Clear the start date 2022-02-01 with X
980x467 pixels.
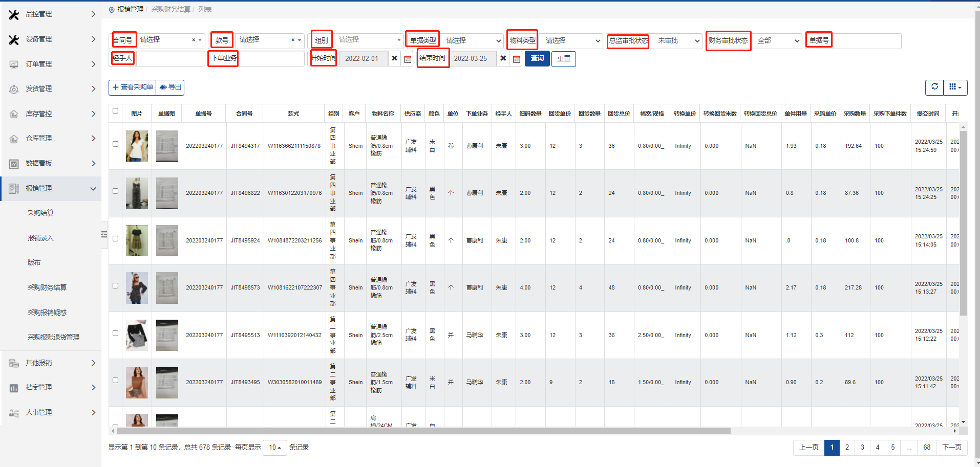coord(394,58)
